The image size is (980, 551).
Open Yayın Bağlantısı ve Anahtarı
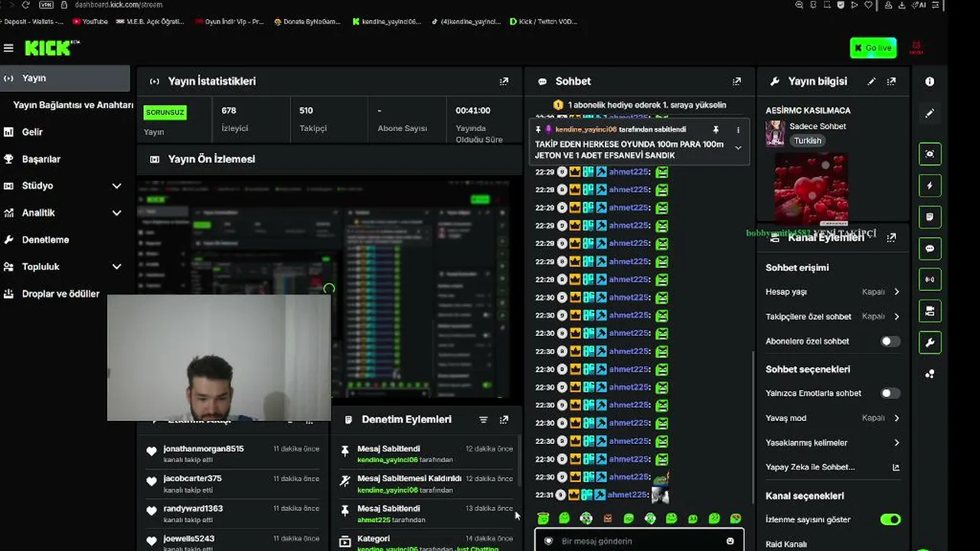tap(73, 105)
